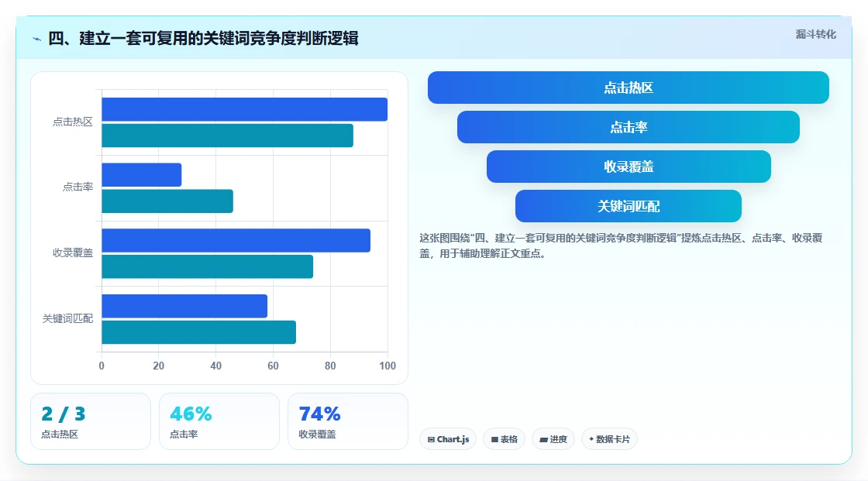Click the 点击率 label under 46%
This screenshot has height=481, width=868.
[184, 435]
